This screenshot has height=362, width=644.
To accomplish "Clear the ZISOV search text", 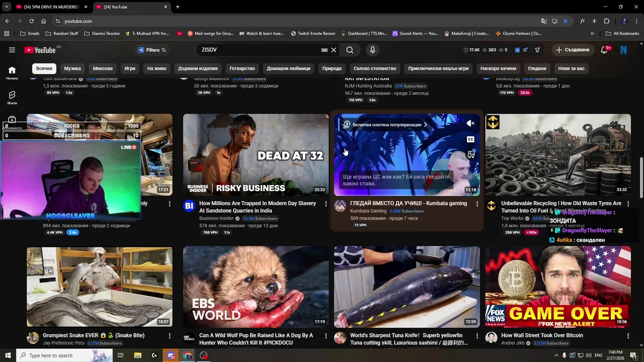I will click(334, 50).
